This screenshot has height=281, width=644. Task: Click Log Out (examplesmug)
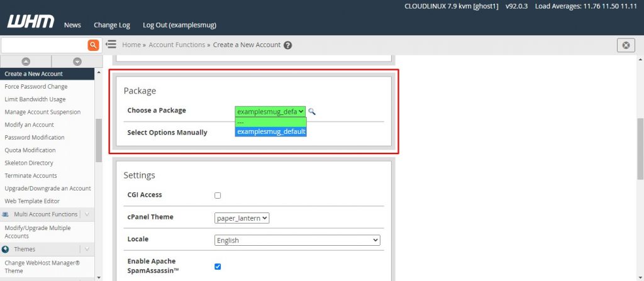[x=179, y=25]
